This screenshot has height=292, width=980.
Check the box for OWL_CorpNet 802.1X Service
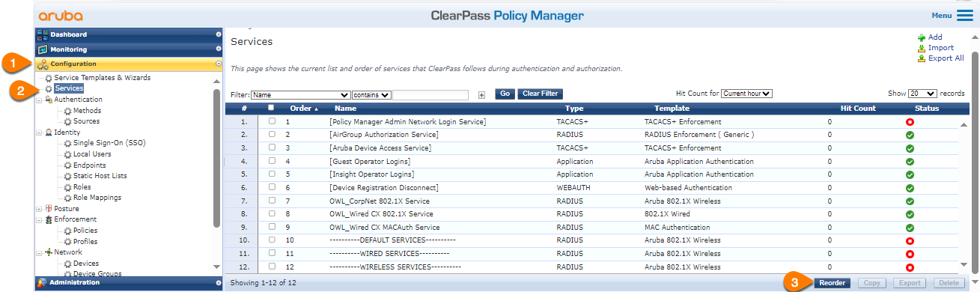272,201
